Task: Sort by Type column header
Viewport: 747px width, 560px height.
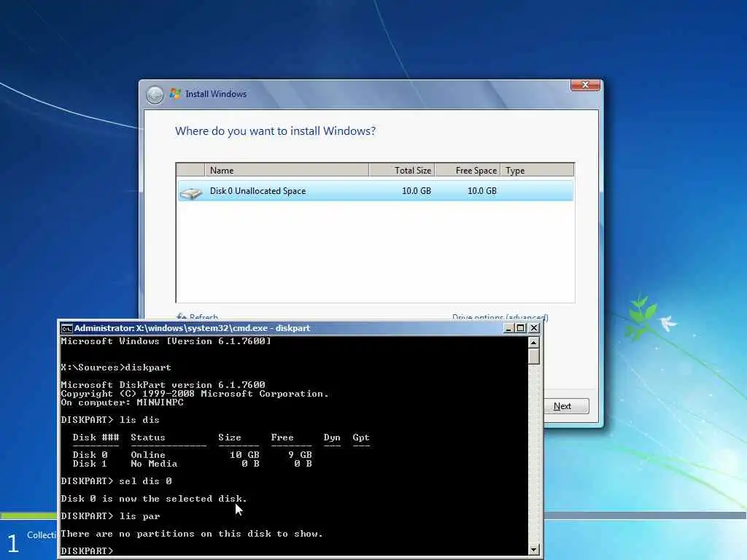Action: coord(537,170)
